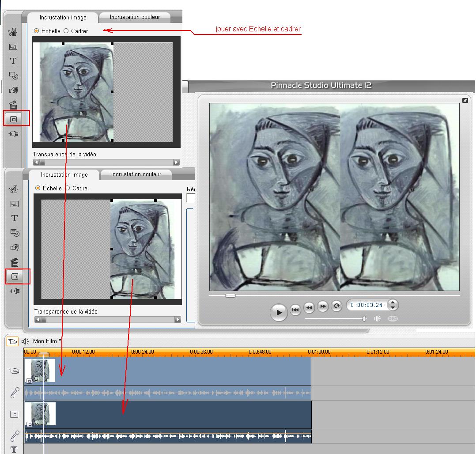This screenshot has width=476, height=454.
Task: Select pan and zoom tool in lower panel
Action: [x=14, y=204]
